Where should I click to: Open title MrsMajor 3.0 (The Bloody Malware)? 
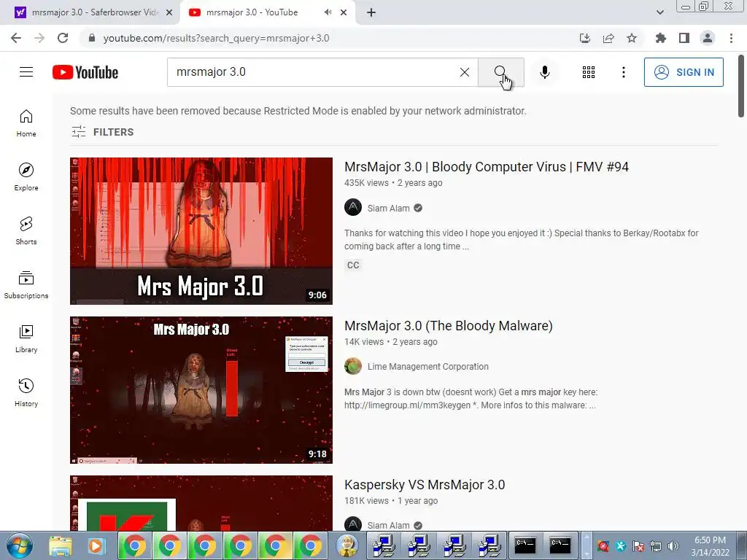[449, 326]
